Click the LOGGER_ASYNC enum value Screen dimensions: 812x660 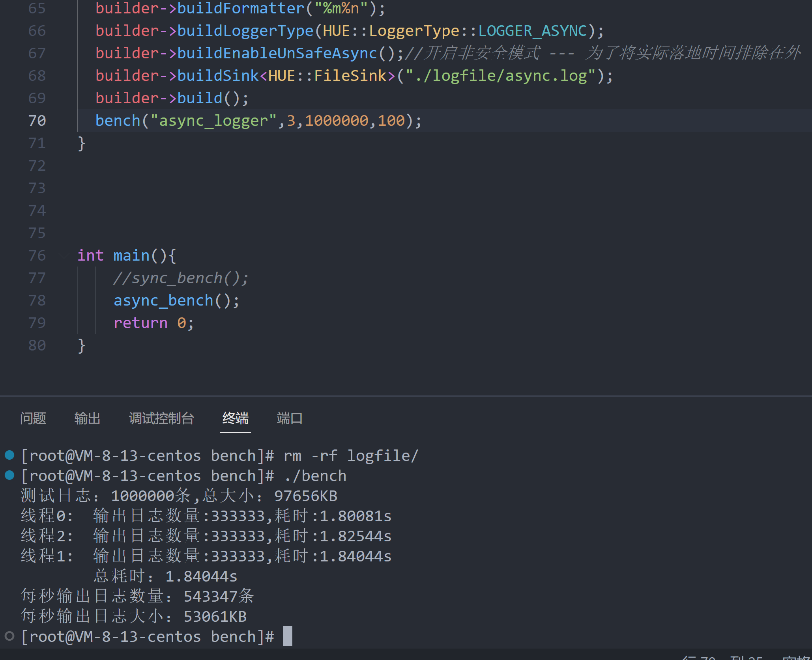pos(532,31)
